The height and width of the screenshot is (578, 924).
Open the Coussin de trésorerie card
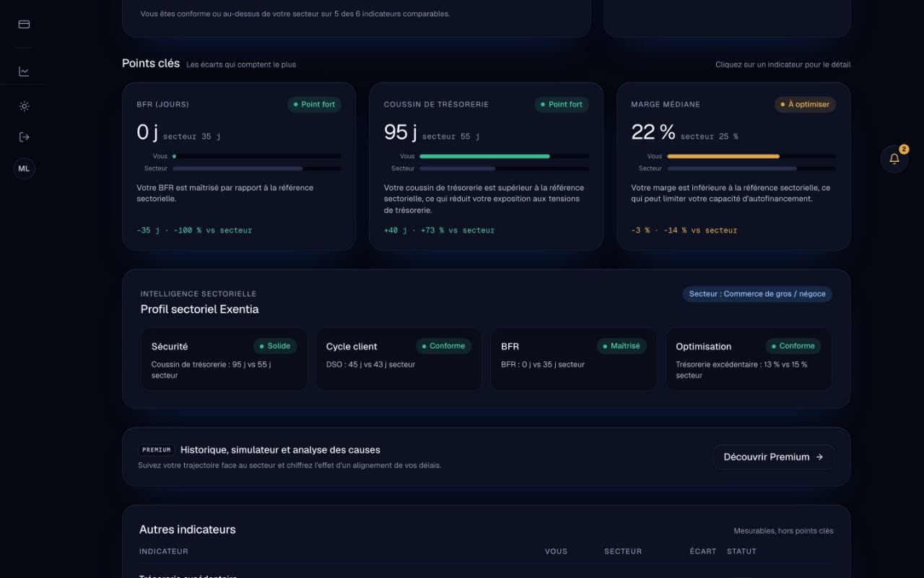(486, 166)
